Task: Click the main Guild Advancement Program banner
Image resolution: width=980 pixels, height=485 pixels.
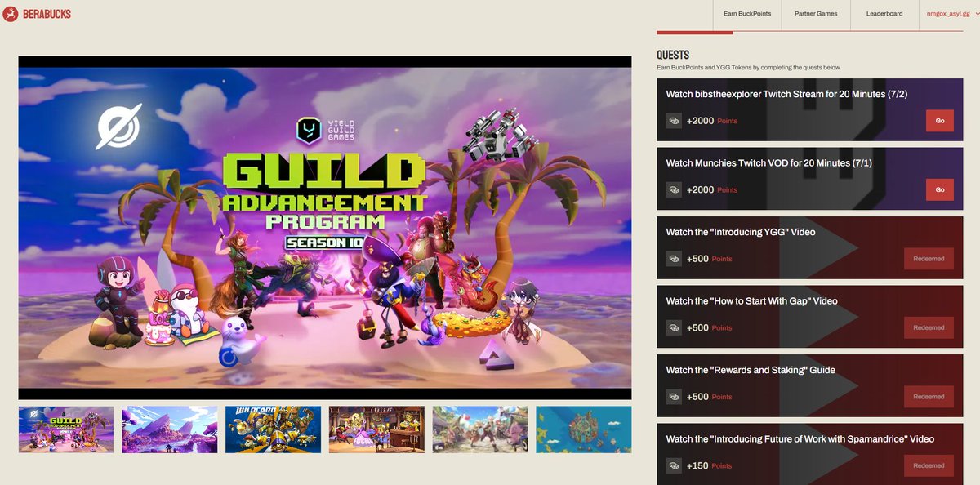Action: [325, 228]
